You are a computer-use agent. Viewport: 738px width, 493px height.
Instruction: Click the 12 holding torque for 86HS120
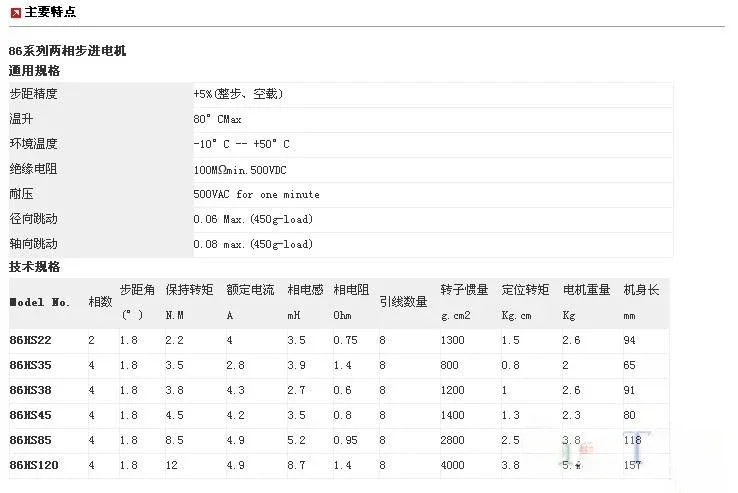172,465
